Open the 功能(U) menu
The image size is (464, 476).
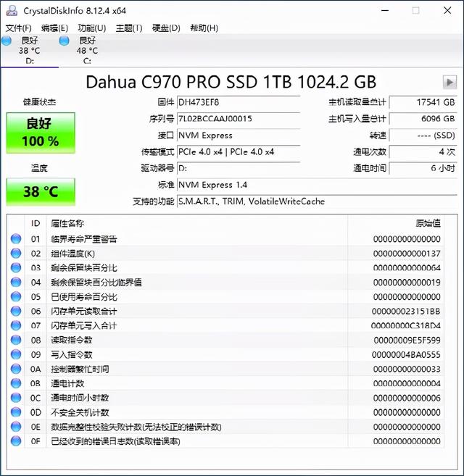coord(92,28)
